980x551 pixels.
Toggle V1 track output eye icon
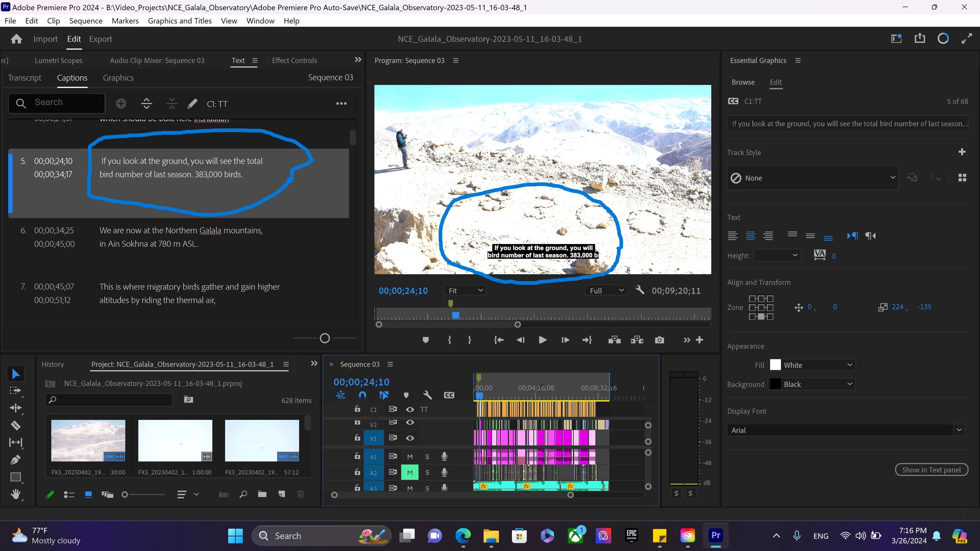(410, 438)
